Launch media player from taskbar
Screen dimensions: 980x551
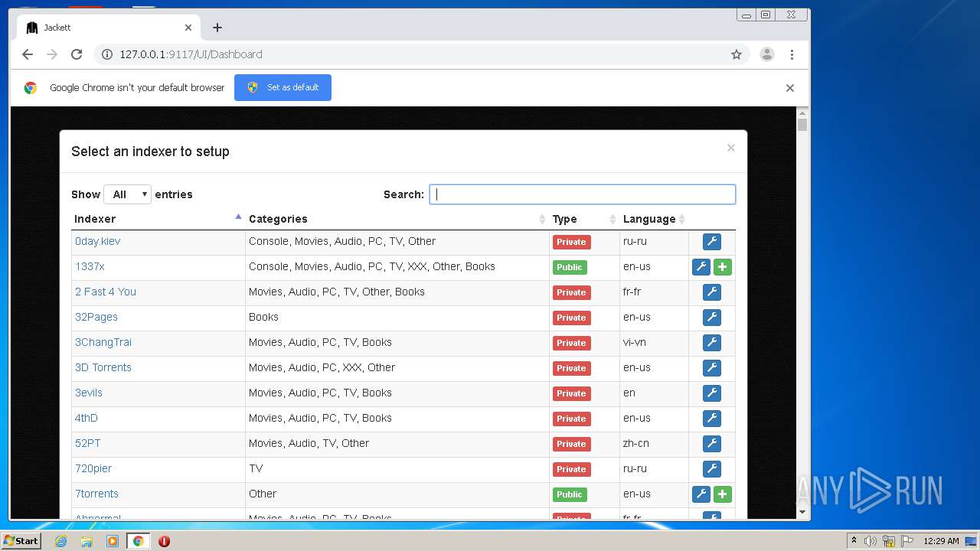coord(113,541)
